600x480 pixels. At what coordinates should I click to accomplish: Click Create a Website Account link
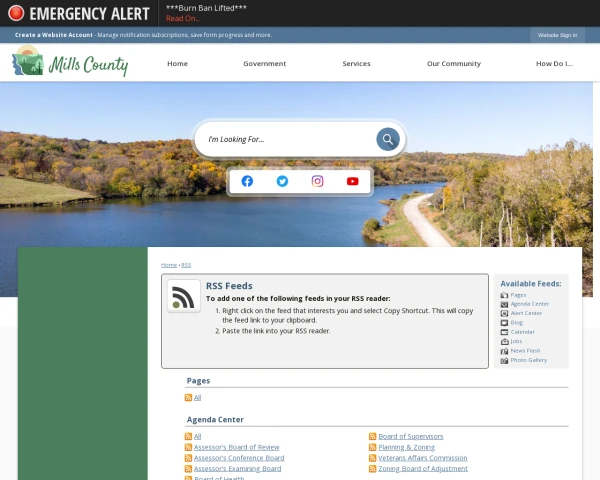coord(54,35)
